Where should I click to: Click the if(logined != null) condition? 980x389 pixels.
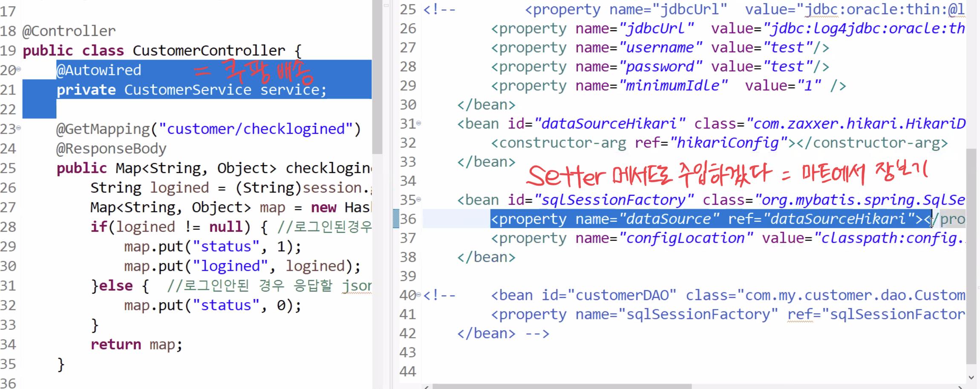click(170, 227)
